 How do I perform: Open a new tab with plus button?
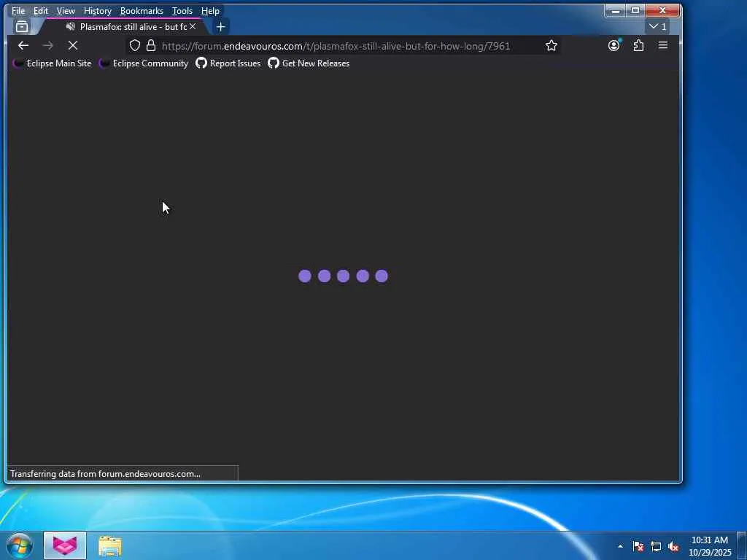[x=220, y=27]
